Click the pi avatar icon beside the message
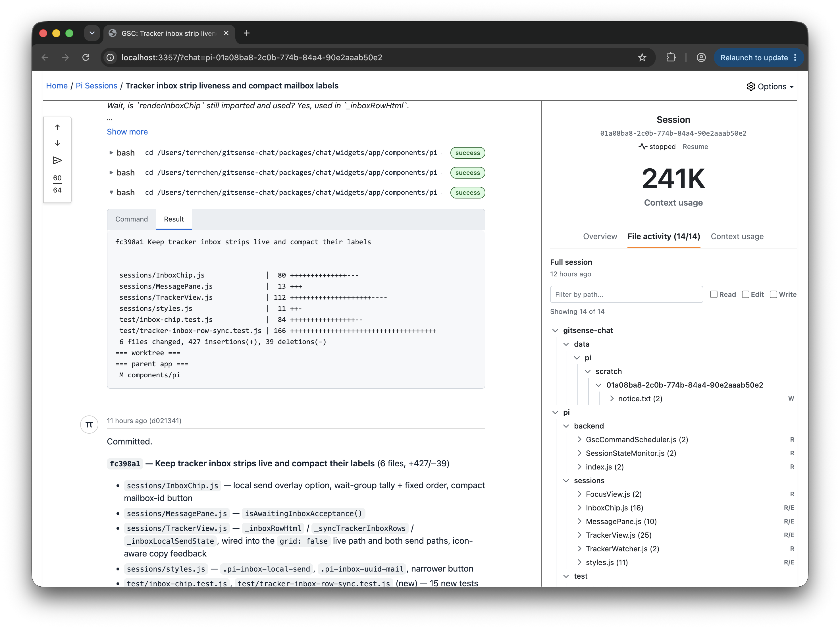 89,424
